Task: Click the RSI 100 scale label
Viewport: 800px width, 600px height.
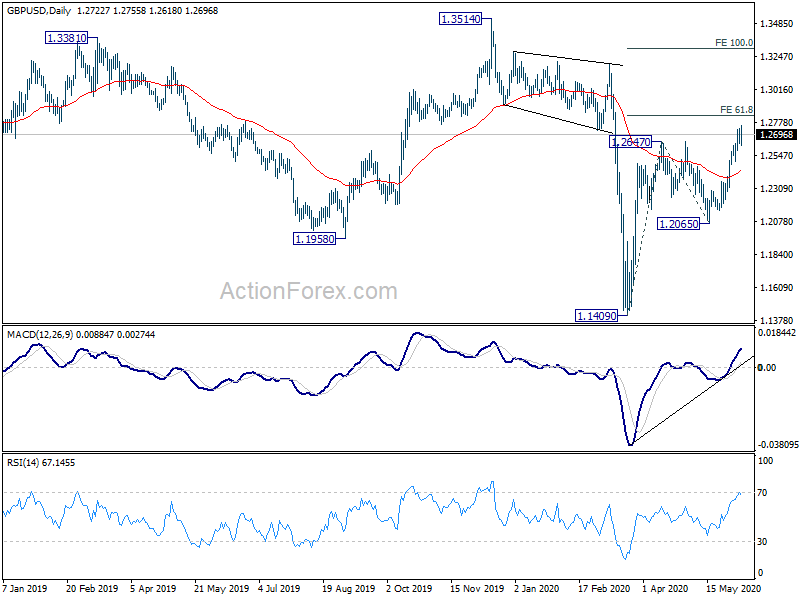Action: (x=766, y=461)
